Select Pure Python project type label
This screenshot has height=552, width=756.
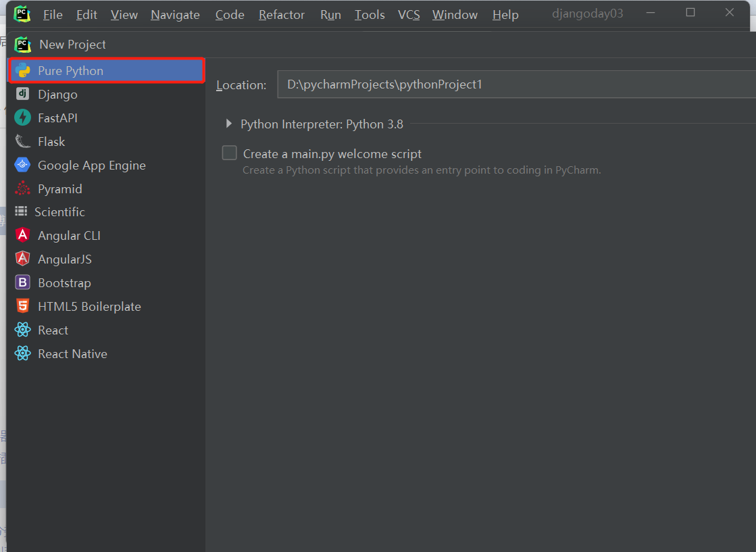[70, 70]
